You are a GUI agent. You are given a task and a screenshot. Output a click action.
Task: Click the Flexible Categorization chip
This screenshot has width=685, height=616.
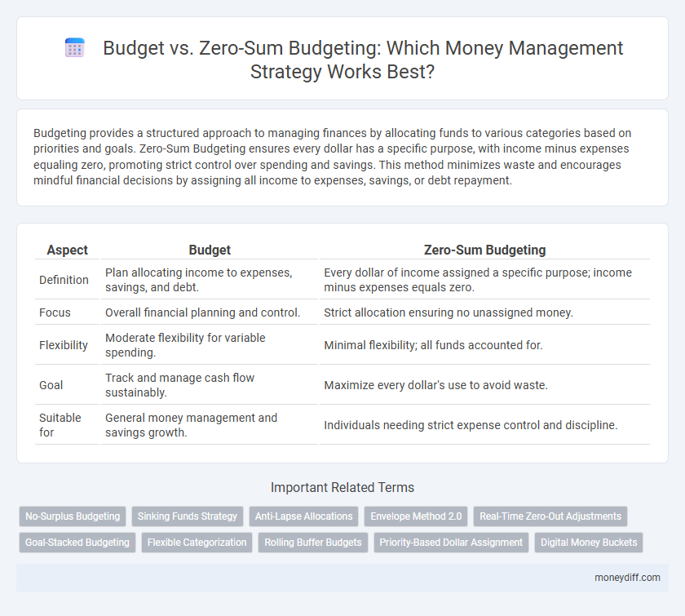click(197, 542)
